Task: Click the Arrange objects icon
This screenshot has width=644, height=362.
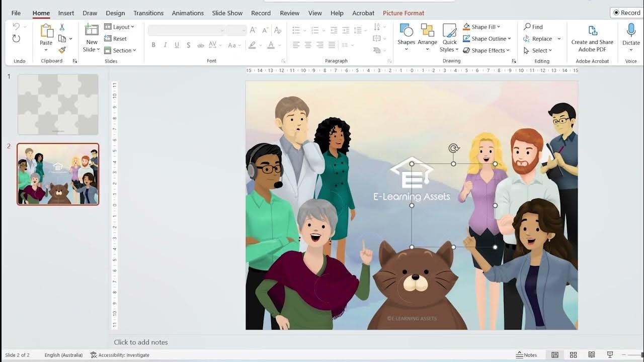Action: [427, 30]
